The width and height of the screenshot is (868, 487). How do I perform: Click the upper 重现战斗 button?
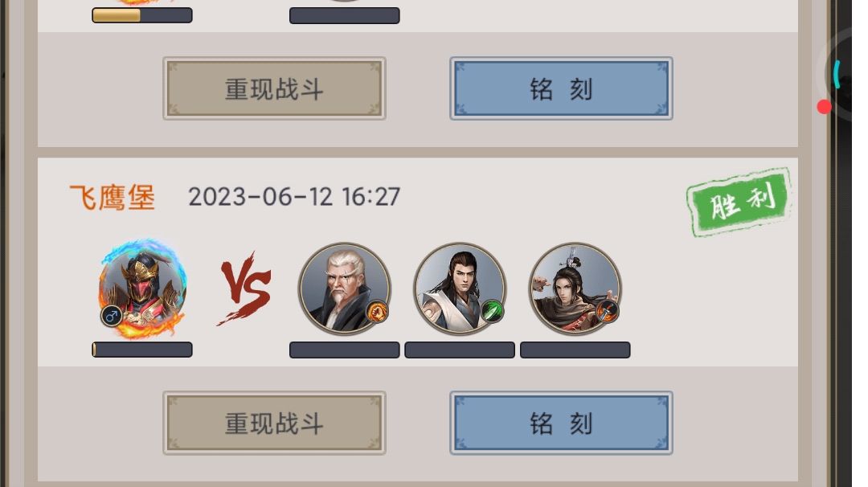coord(274,88)
